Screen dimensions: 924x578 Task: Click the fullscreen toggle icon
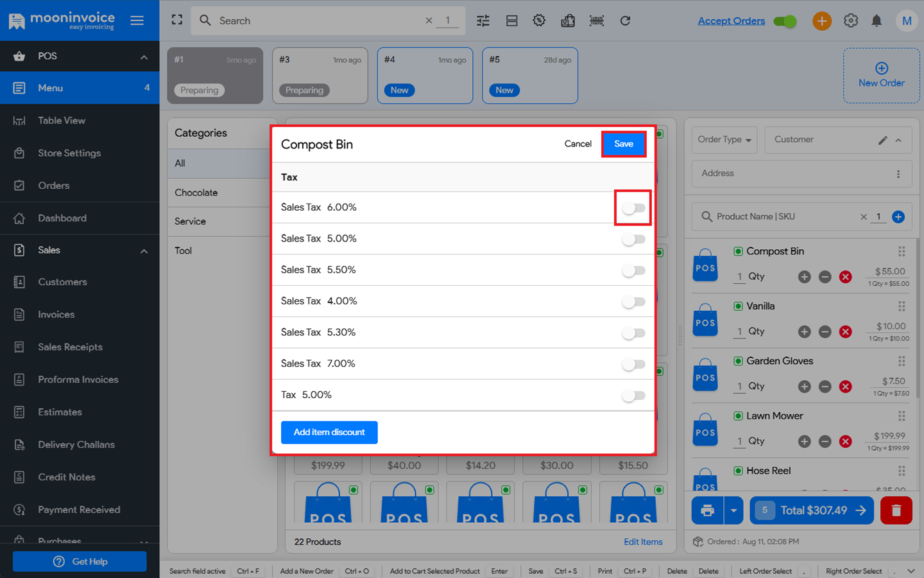tap(177, 21)
